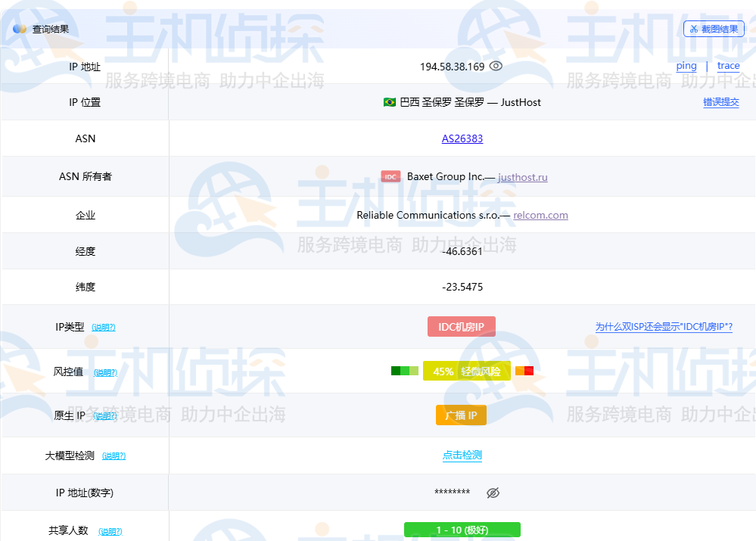This screenshot has width=756, height=541.
Task: Open the trace link
Action: click(x=728, y=66)
